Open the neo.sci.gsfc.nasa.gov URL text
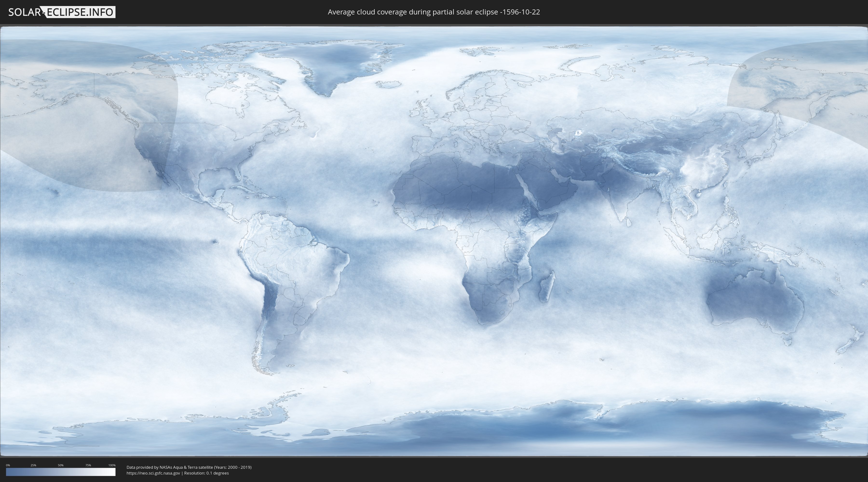 [x=153, y=473]
